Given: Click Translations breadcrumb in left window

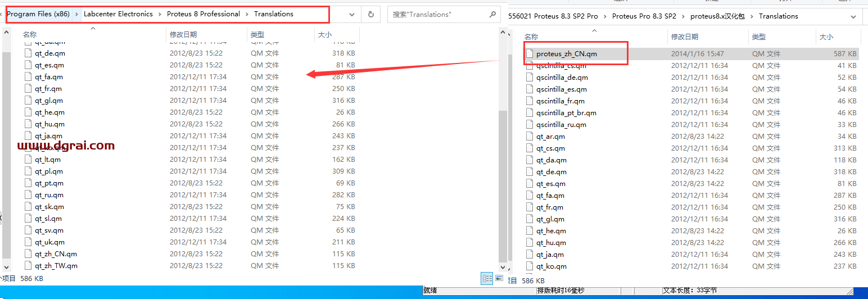Looking at the screenshot, I should coord(274,14).
